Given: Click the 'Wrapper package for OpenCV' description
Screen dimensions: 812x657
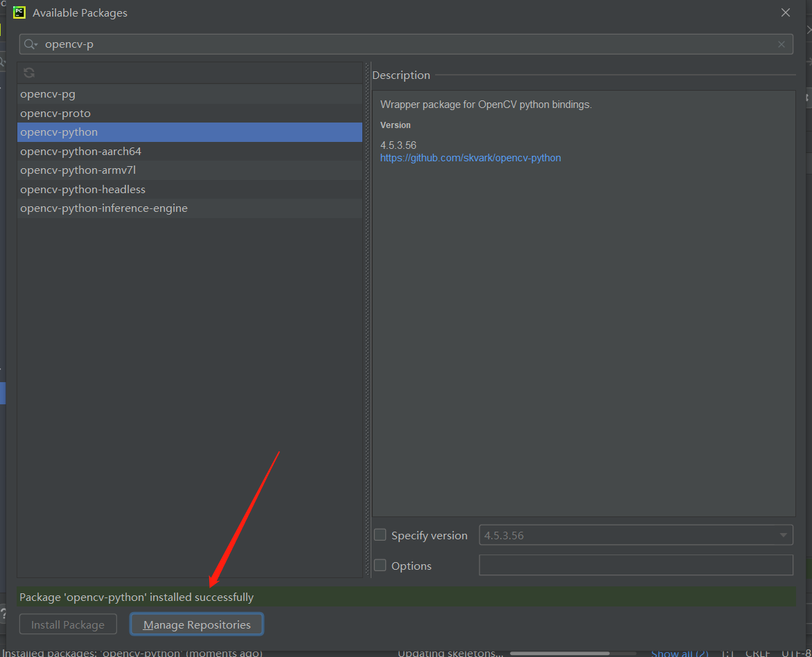Looking at the screenshot, I should point(486,105).
